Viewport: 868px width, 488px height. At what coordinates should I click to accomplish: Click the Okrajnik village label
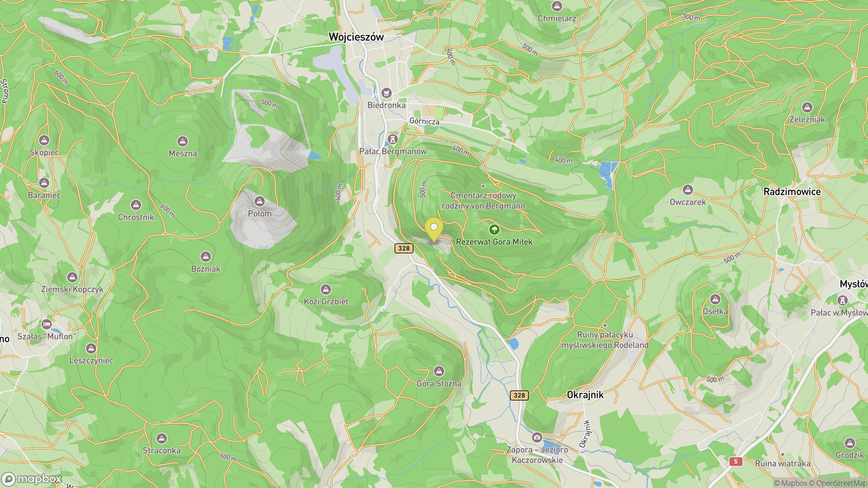[x=585, y=395]
